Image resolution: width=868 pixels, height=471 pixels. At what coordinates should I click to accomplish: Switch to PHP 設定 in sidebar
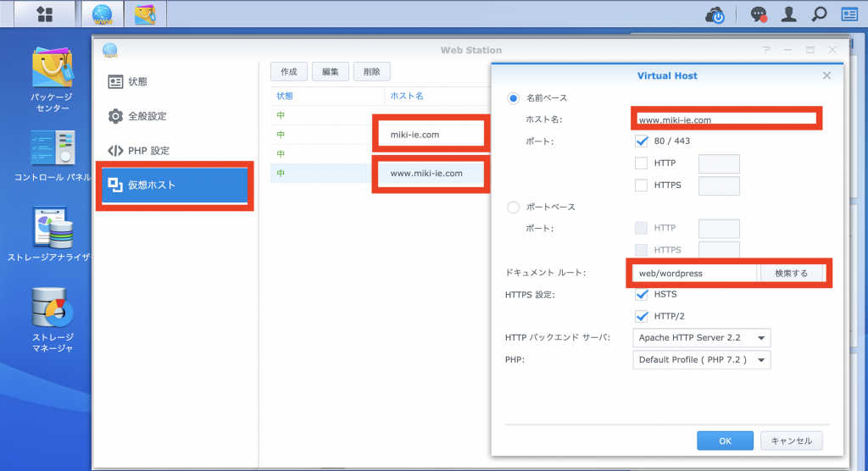[148, 151]
